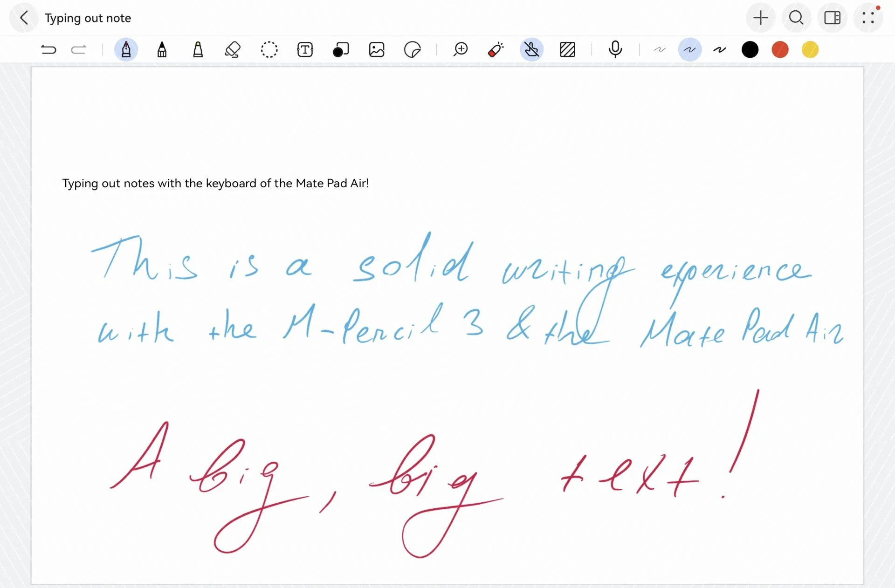Insert a text box
This screenshot has height=588, width=895.
pos(305,49)
